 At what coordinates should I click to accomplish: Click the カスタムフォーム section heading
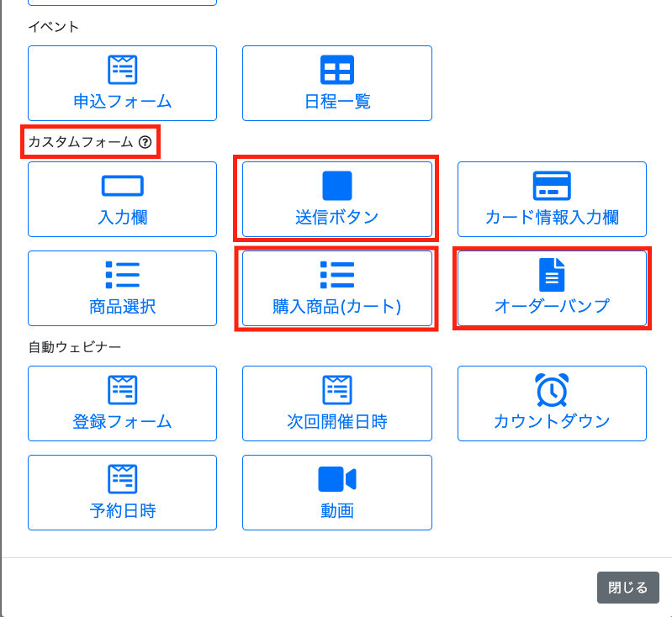click(x=81, y=143)
